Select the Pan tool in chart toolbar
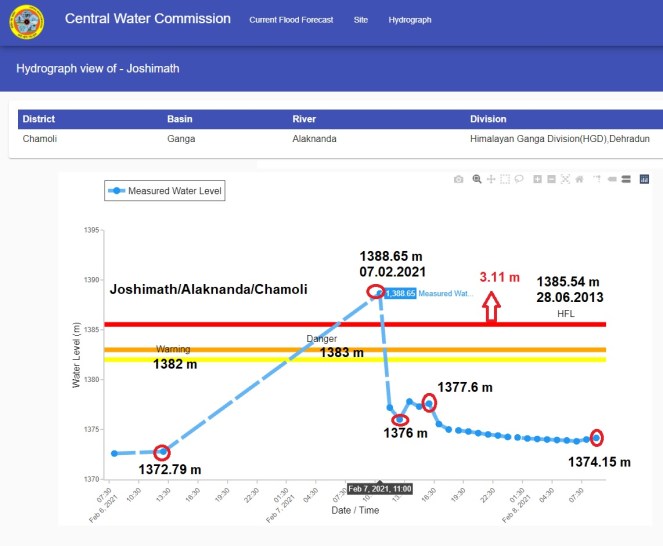This screenshot has width=663, height=546. (x=491, y=179)
